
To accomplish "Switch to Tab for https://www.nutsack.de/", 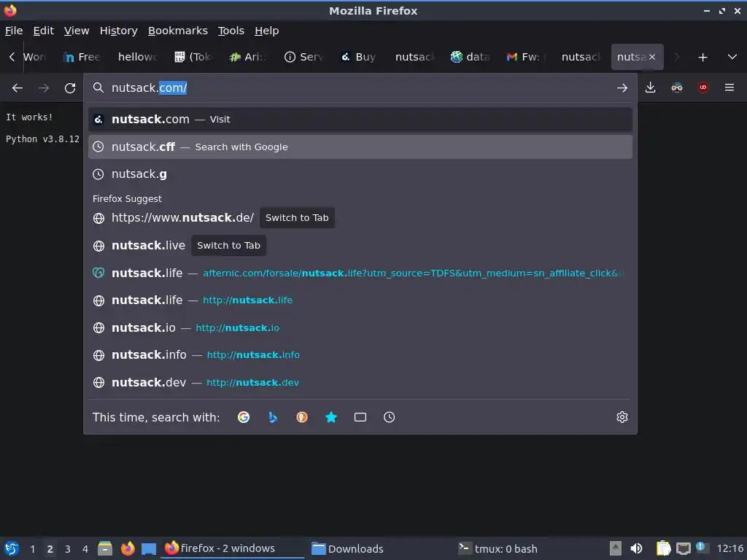I will tap(297, 217).
